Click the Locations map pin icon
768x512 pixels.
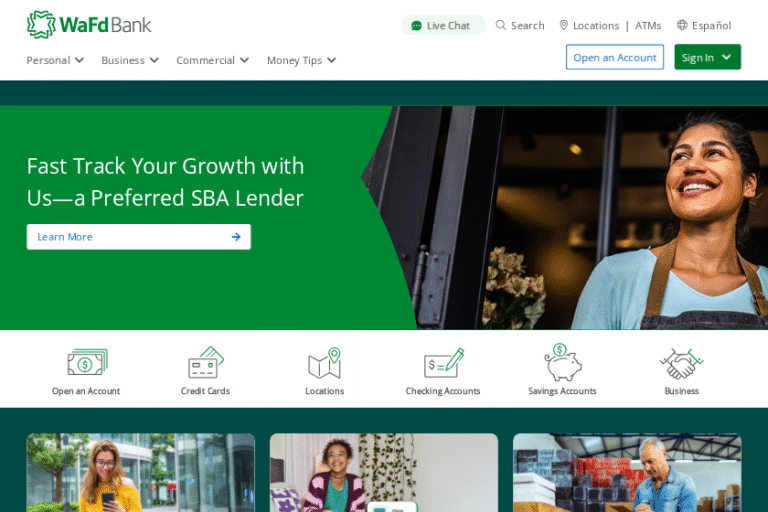point(564,25)
